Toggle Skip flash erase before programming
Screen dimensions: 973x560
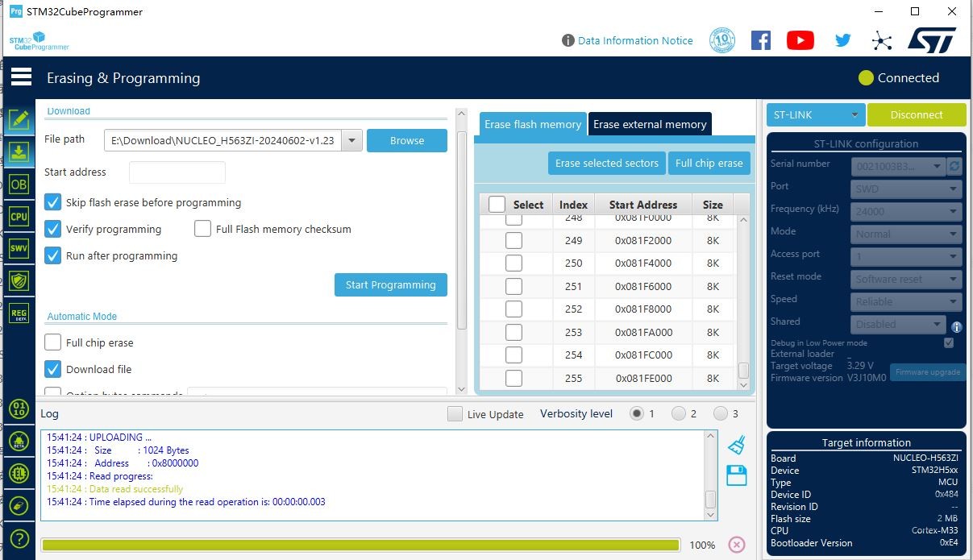point(52,202)
